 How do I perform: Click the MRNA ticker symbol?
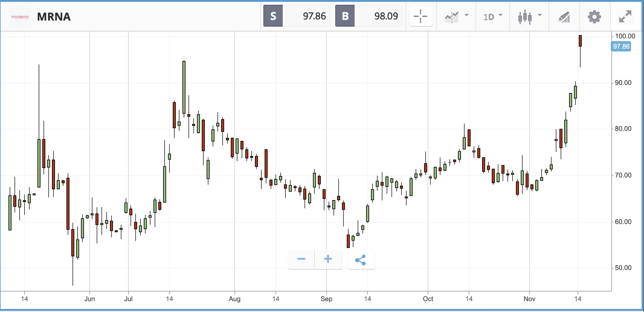(x=54, y=17)
